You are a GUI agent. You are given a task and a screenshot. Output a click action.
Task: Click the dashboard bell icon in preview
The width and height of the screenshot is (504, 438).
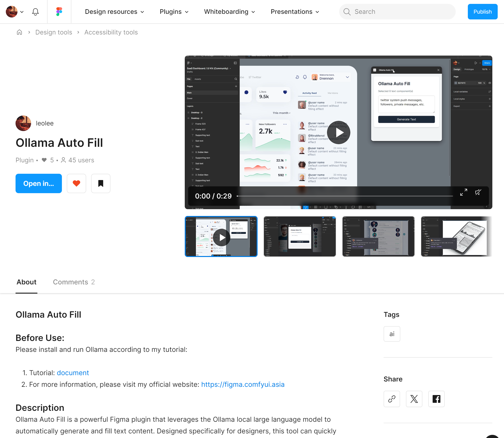pyautogui.click(x=305, y=77)
